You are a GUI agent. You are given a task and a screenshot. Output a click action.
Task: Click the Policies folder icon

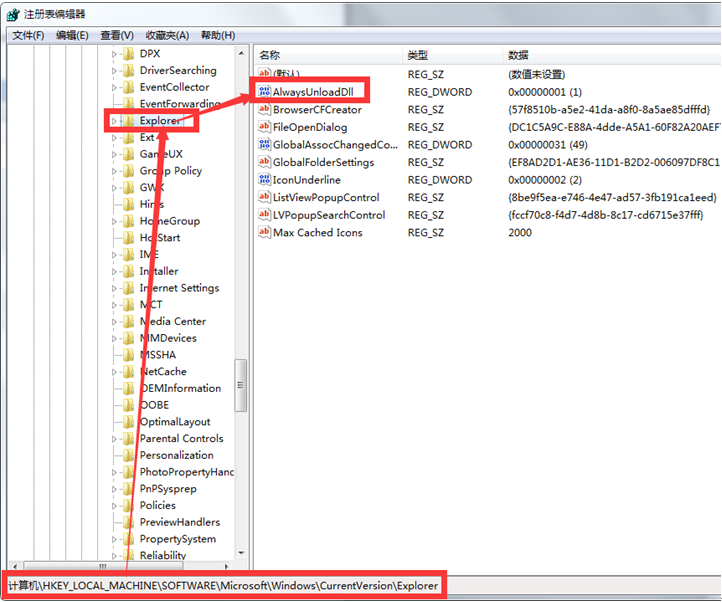pyautogui.click(x=128, y=505)
